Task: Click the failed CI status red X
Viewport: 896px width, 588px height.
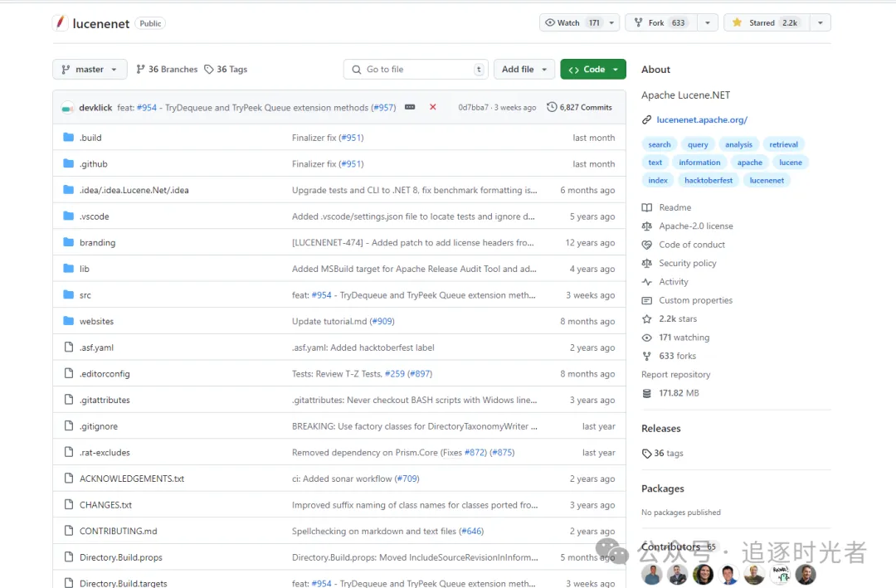Action: [432, 107]
